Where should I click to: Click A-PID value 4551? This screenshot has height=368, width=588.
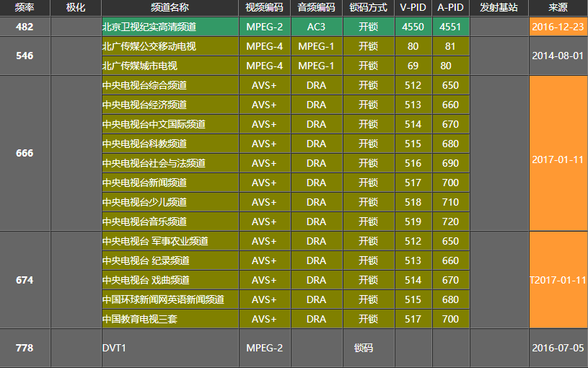[450, 27]
